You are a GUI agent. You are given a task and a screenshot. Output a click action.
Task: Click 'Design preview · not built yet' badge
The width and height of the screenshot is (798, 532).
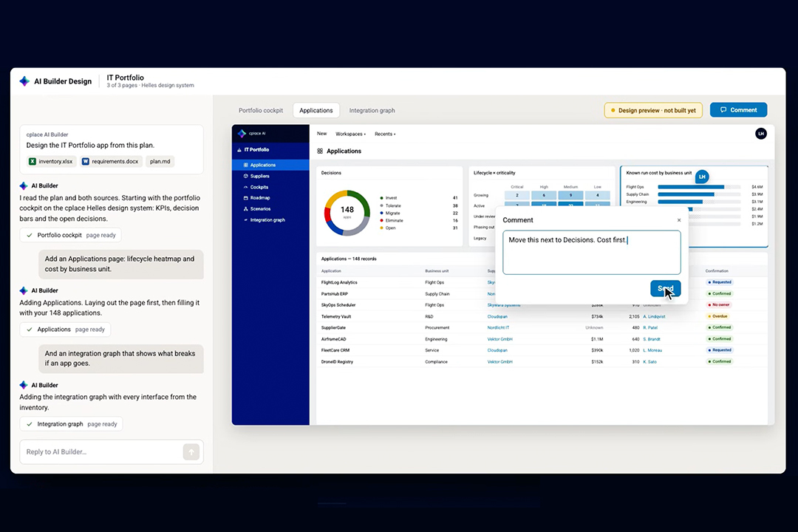pos(653,111)
